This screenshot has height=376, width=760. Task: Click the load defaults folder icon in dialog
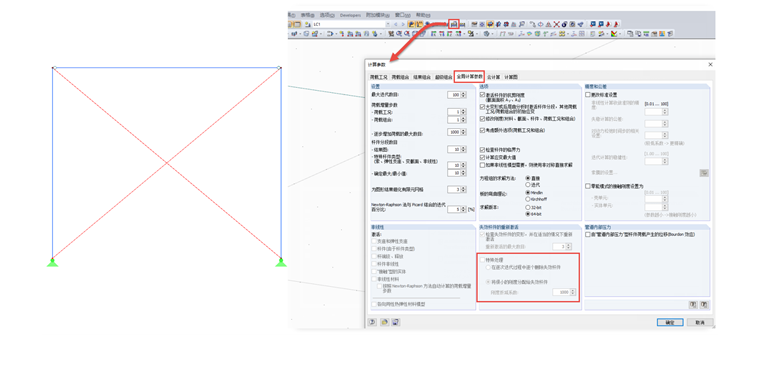384,322
